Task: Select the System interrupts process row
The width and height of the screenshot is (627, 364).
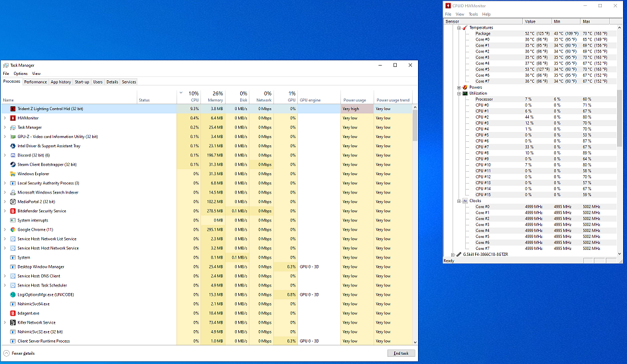Action: [x=206, y=220]
